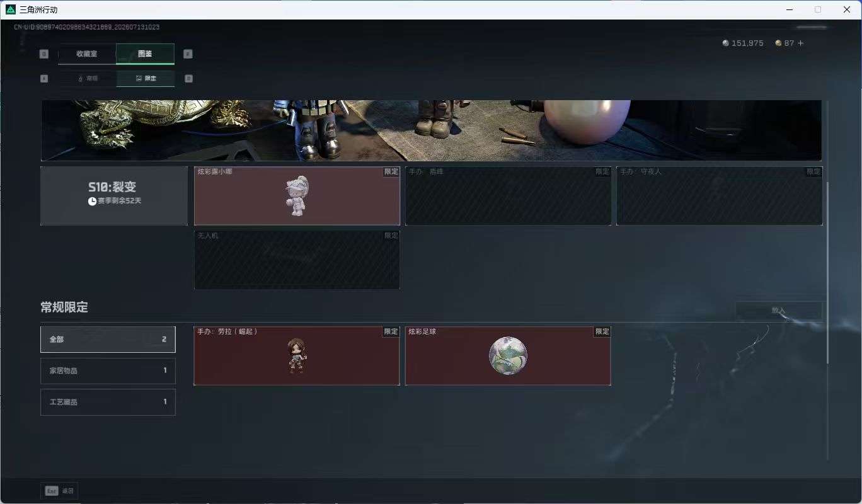Open the 炫彩麦小娜 collectible card
This screenshot has height=504, width=862.
point(297,196)
